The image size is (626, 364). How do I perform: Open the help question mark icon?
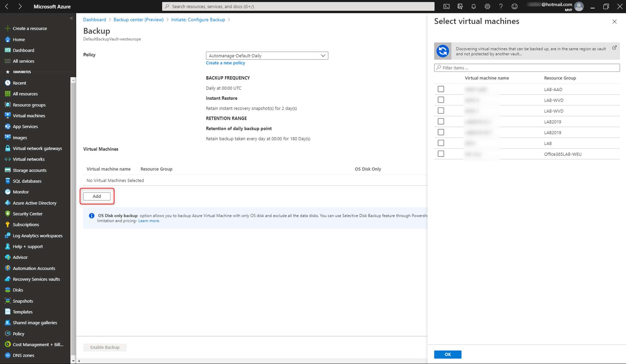click(501, 6)
